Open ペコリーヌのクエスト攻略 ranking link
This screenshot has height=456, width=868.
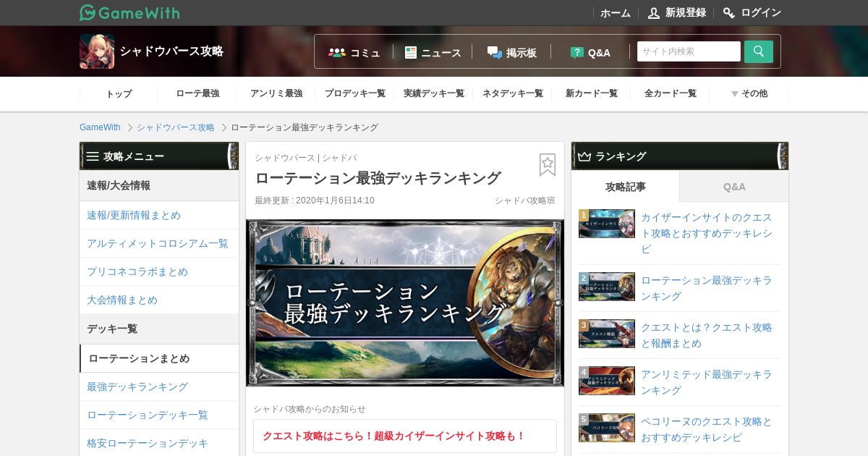point(707,429)
